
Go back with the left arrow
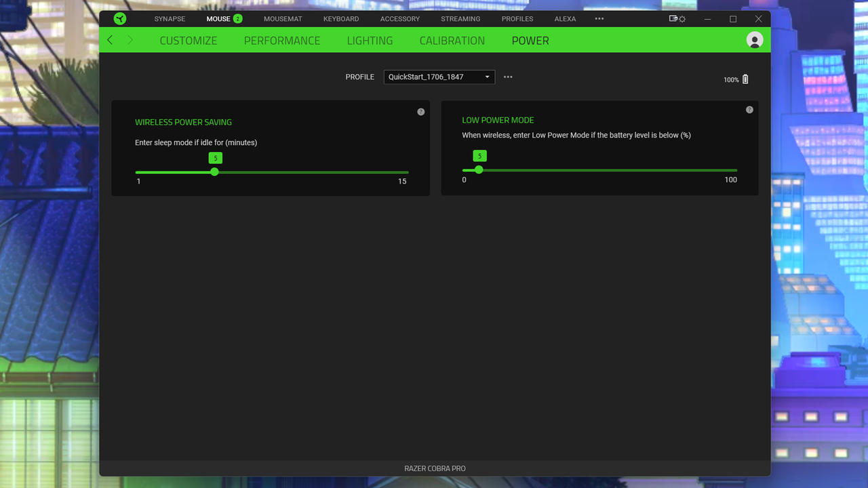coord(110,40)
